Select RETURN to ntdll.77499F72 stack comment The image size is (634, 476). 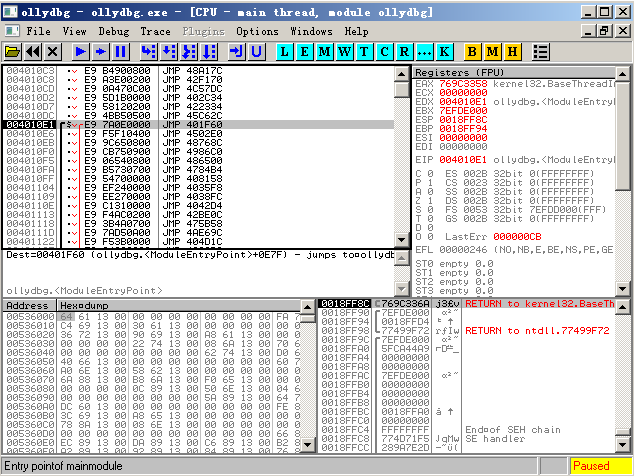point(537,330)
